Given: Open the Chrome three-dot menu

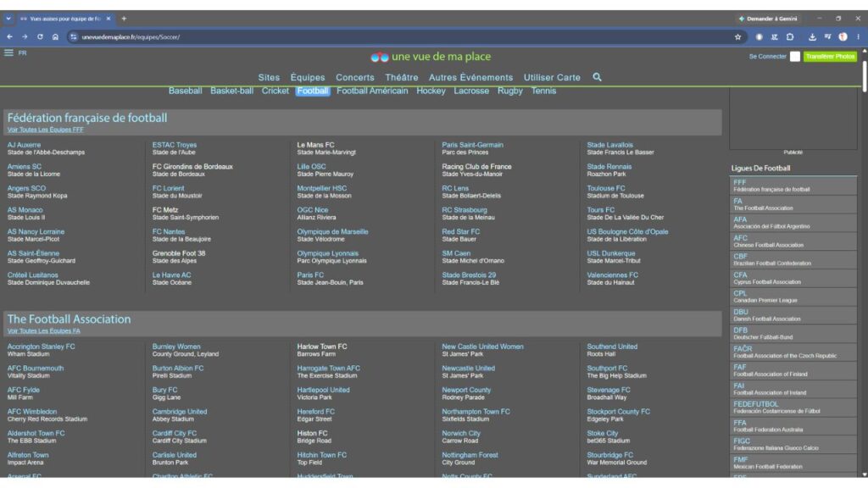Looking at the screenshot, I should tap(858, 37).
